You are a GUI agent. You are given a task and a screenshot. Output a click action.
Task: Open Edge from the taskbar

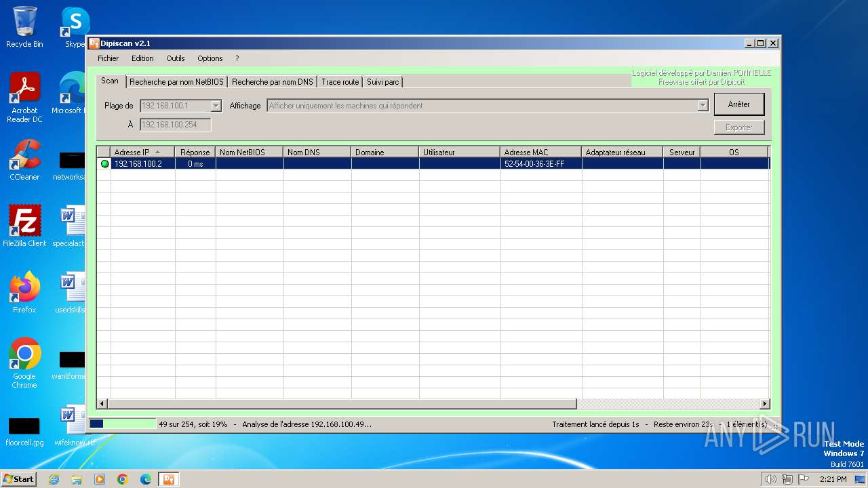(x=146, y=479)
